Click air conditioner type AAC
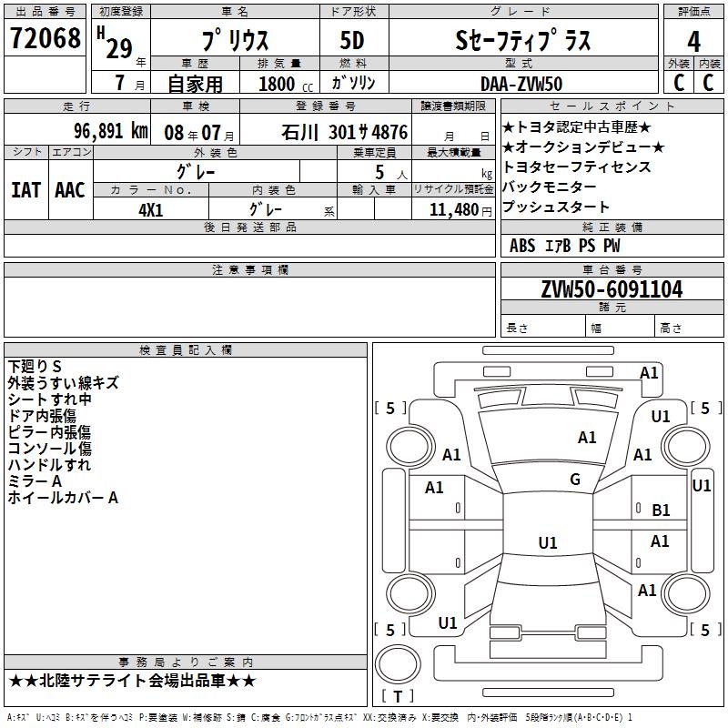The image size is (728, 728). [x=70, y=190]
